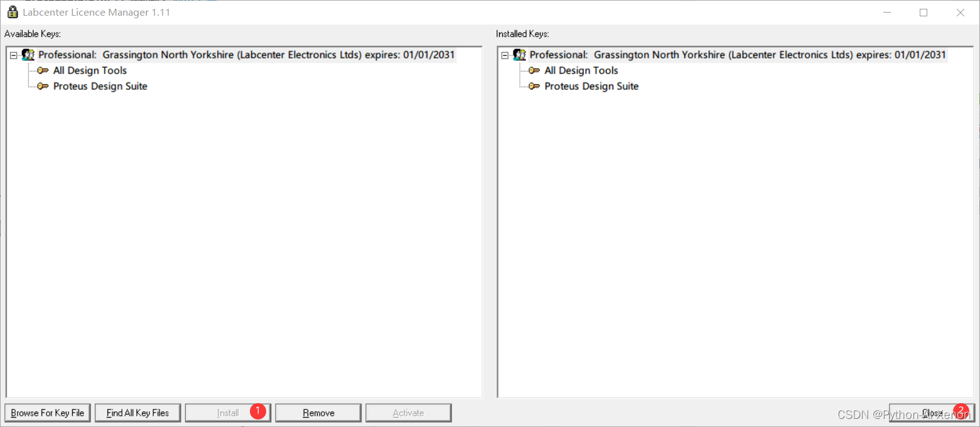Image resolution: width=980 pixels, height=427 pixels.
Task: Click the Labcenter Licence Manager 1.11 title text
Action: pos(97,13)
